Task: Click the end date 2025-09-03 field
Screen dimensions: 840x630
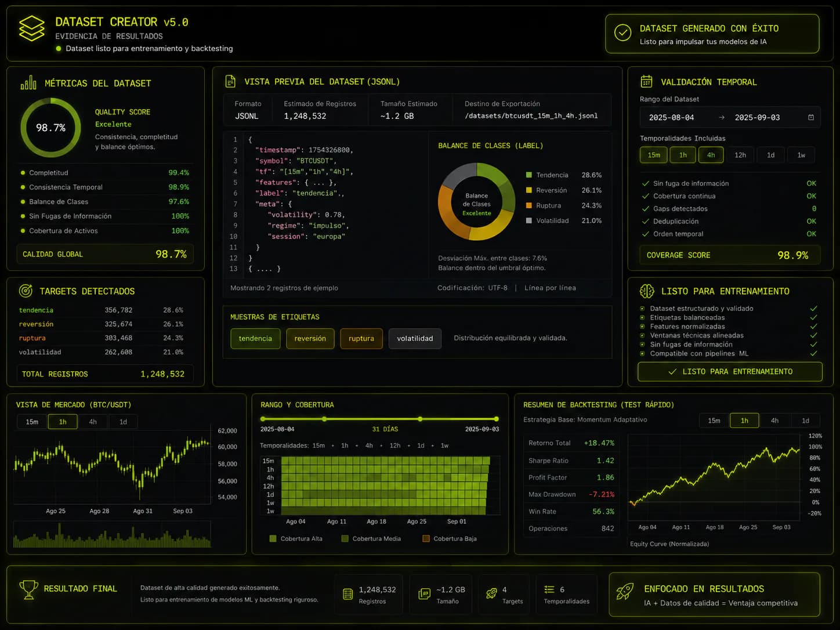Action: (x=757, y=118)
